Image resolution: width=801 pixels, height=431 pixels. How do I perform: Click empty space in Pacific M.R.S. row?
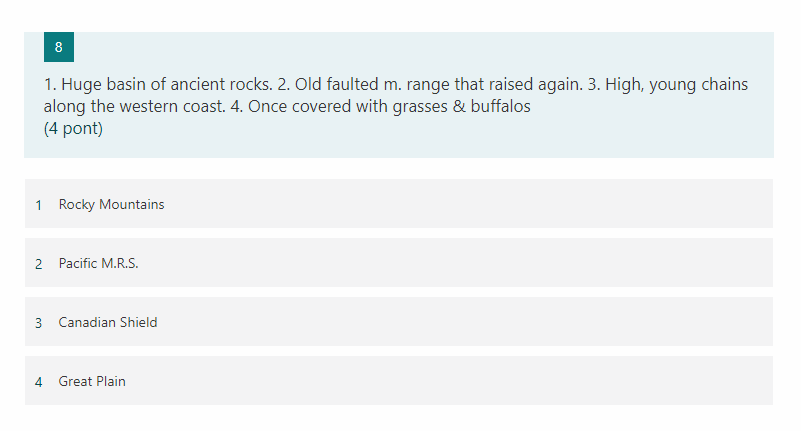500,263
